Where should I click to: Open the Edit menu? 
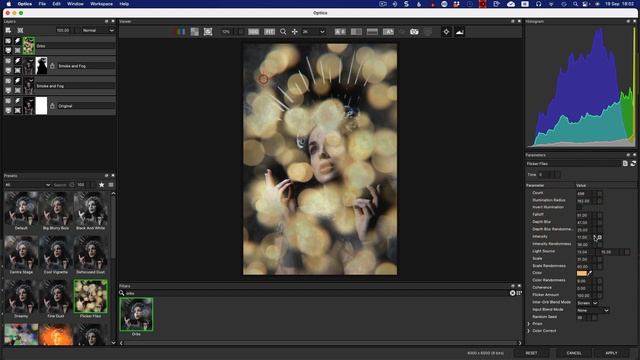(x=56, y=4)
